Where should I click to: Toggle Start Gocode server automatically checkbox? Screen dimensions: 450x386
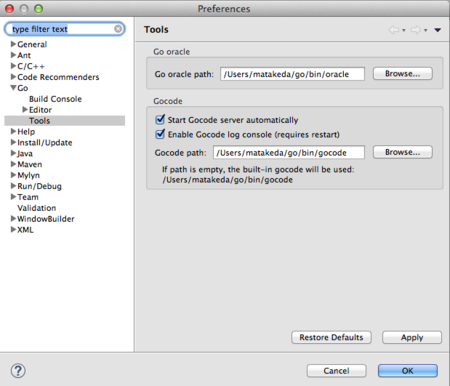click(x=160, y=119)
